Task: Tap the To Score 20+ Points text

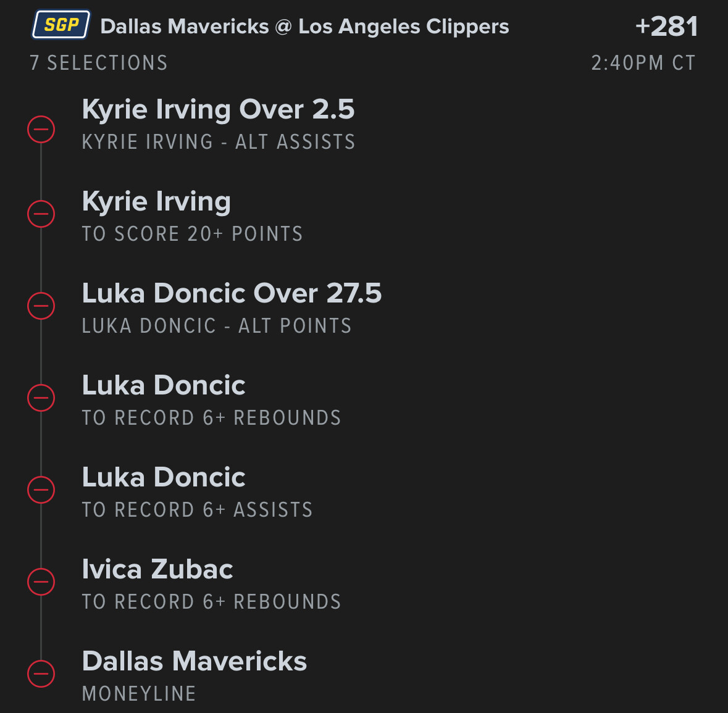Action: pyautogui.click(x=192, y=234)
